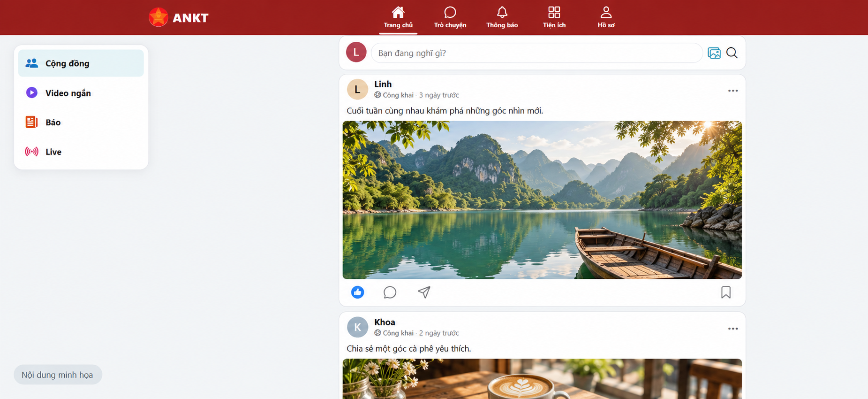Open the options menu on Khoa's post

pyautogui.click(x=733, y=329)
